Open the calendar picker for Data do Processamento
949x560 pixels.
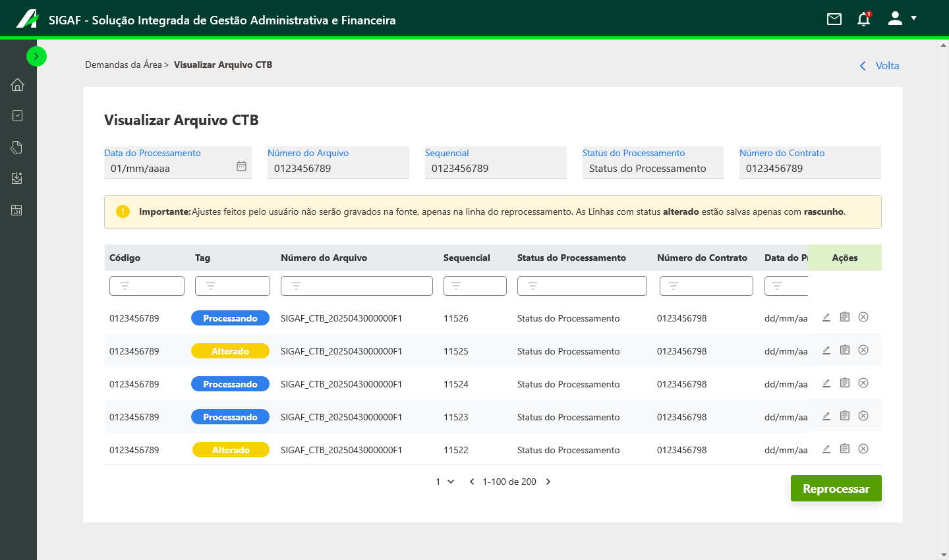pyautogui.click(x=242, y=167)
